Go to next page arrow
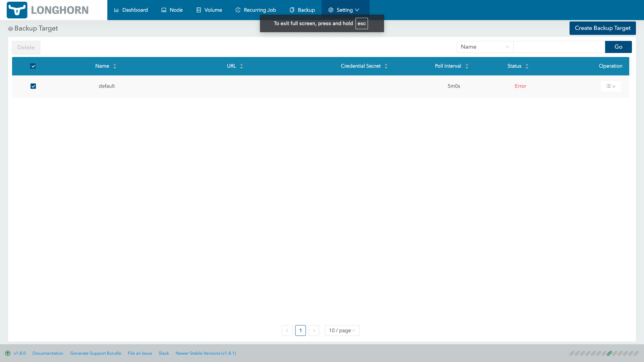 [314, 330]
